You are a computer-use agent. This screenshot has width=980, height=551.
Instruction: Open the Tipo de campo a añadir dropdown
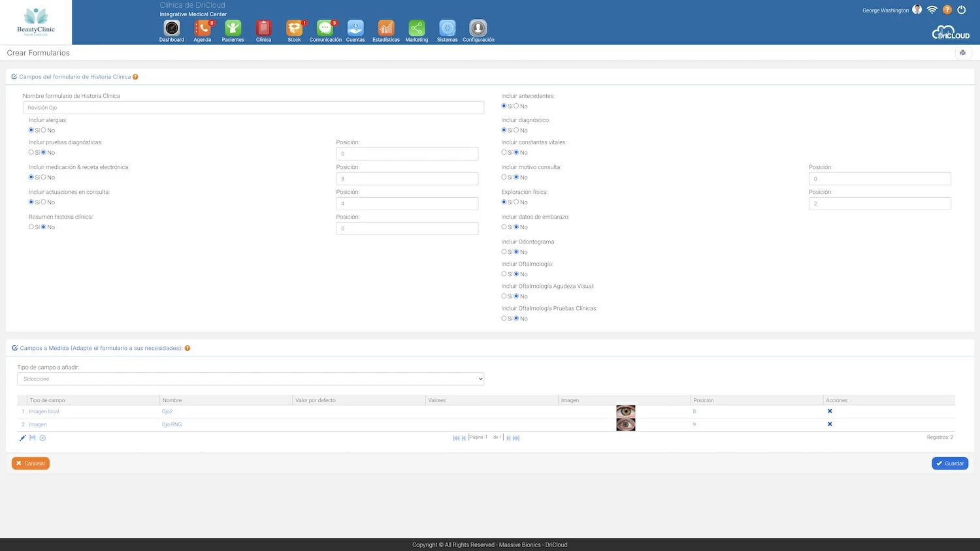pos(250,379)
